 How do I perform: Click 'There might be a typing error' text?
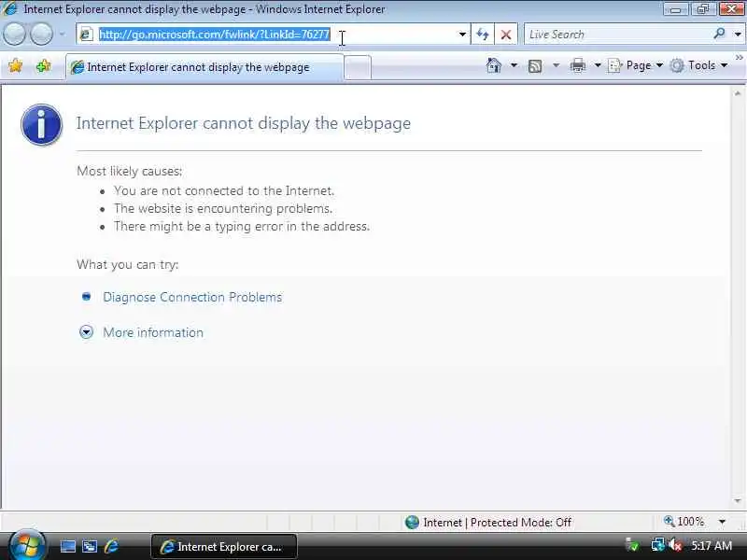point(242,226)
